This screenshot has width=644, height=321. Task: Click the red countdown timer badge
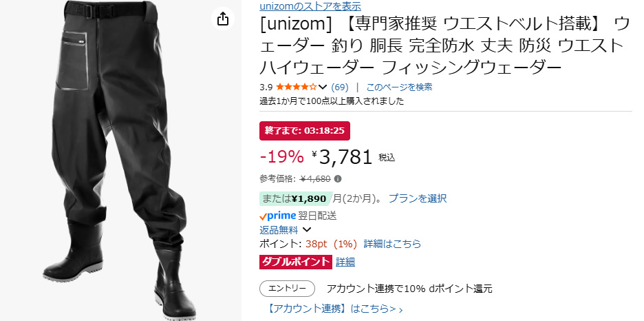pyautogui.click(x=304, y=130)
